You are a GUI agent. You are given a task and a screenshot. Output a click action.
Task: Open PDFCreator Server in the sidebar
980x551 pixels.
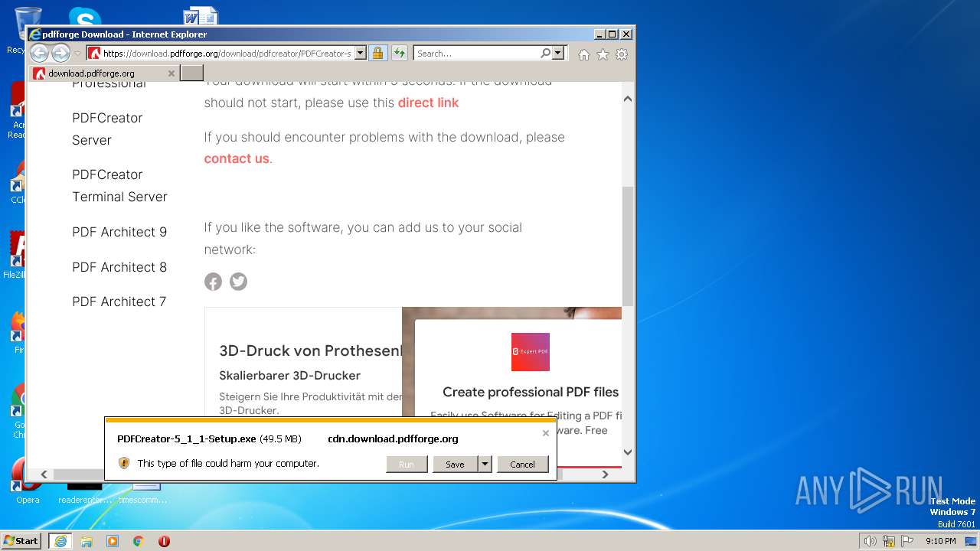pyautogui.click(x=107, y=129)
